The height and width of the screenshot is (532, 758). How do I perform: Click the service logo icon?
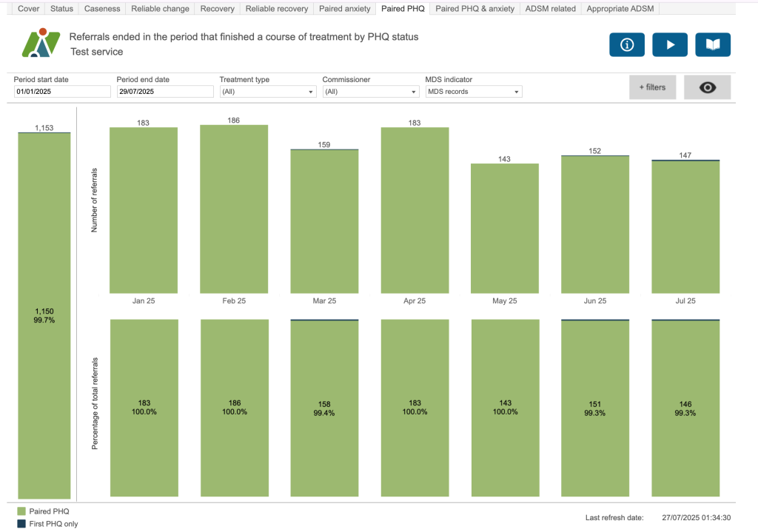click(41, 44)
